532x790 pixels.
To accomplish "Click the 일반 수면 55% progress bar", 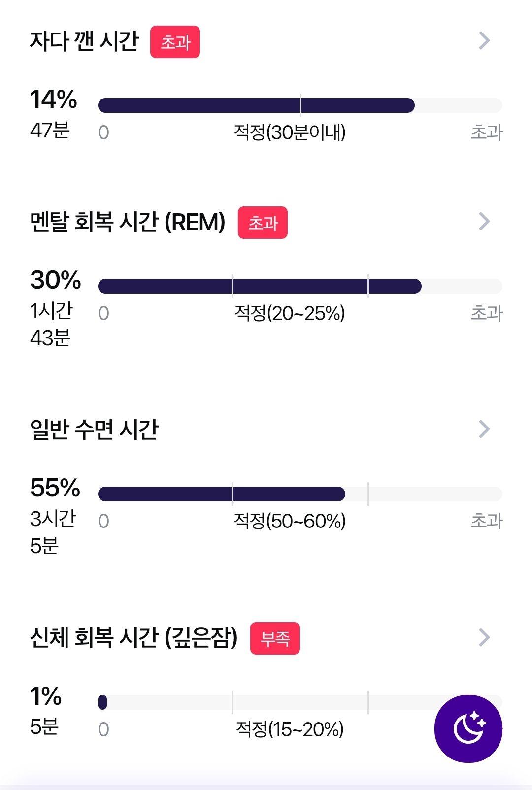I will (x=300, y=494).
